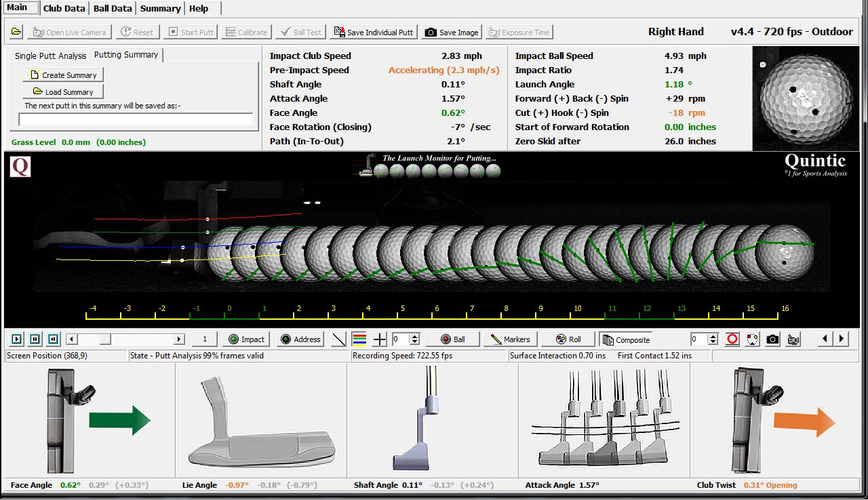The width and height of the screenshot is (868, 500).
Task: Toggle the Roll display button
Action: [x=569, y=339]
